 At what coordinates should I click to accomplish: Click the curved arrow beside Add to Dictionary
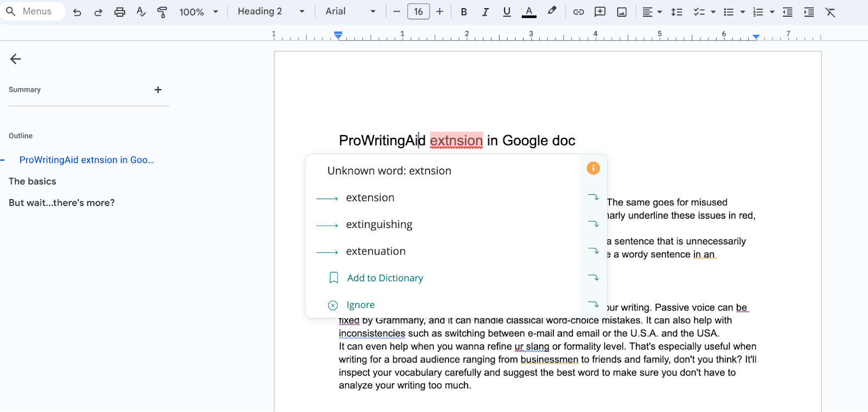point(593,277)
